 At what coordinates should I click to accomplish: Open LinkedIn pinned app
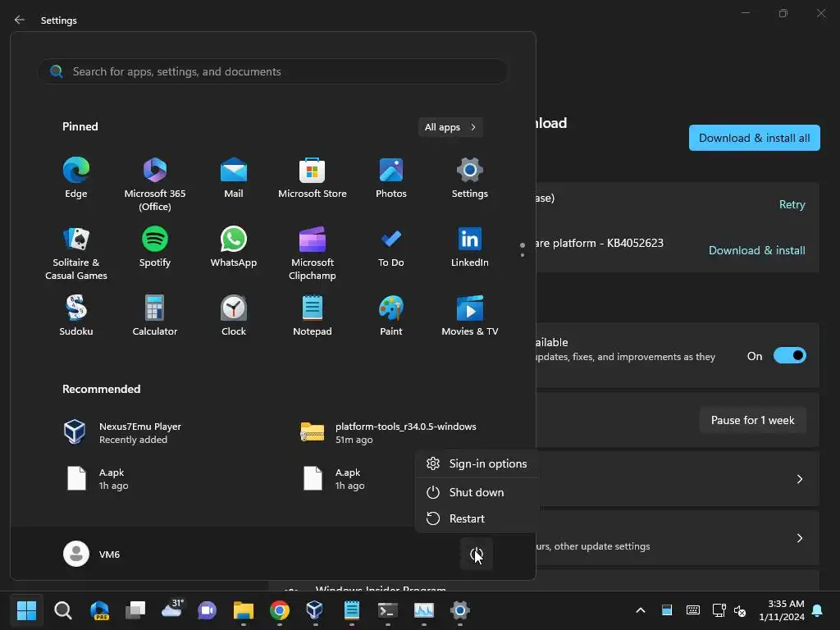(x=470, y=246)
